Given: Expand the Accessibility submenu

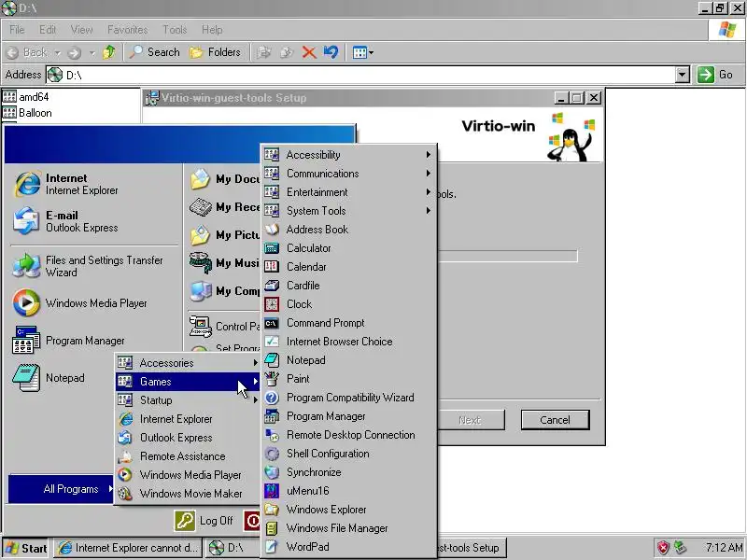Looking at the screenshot, I should click(x=348, y=155).
